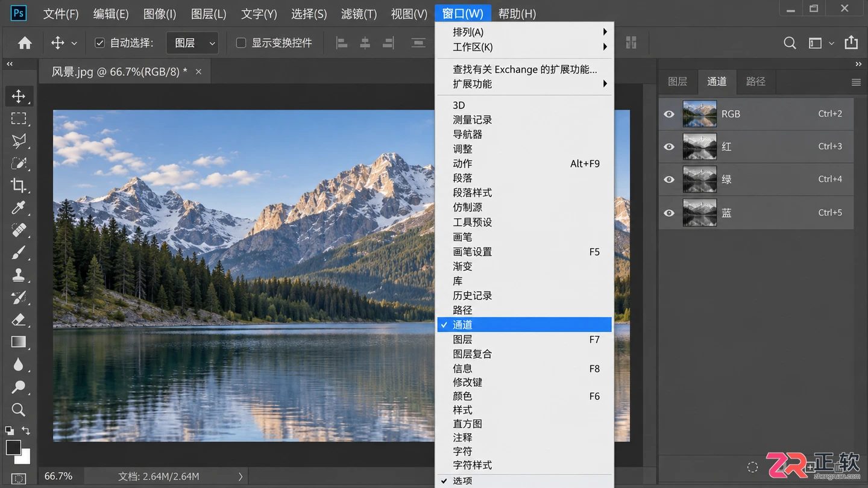The width and height of the screenshot is (868, 488).
Task: Click the align right edges icon
Action: [388, 43]
